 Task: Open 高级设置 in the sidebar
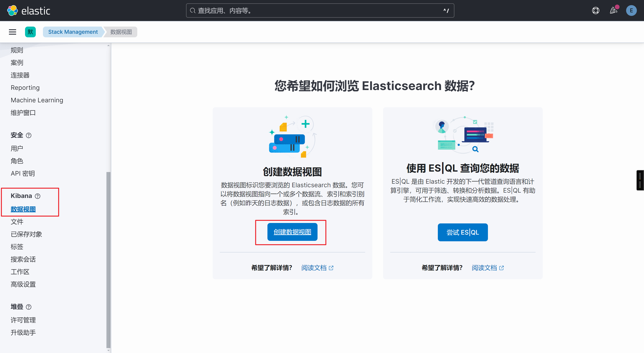23,284
